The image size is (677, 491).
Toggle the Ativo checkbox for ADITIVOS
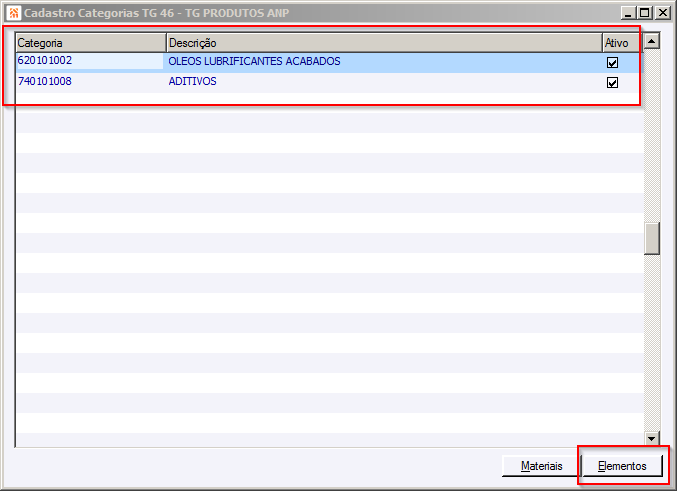pos(612,82)
